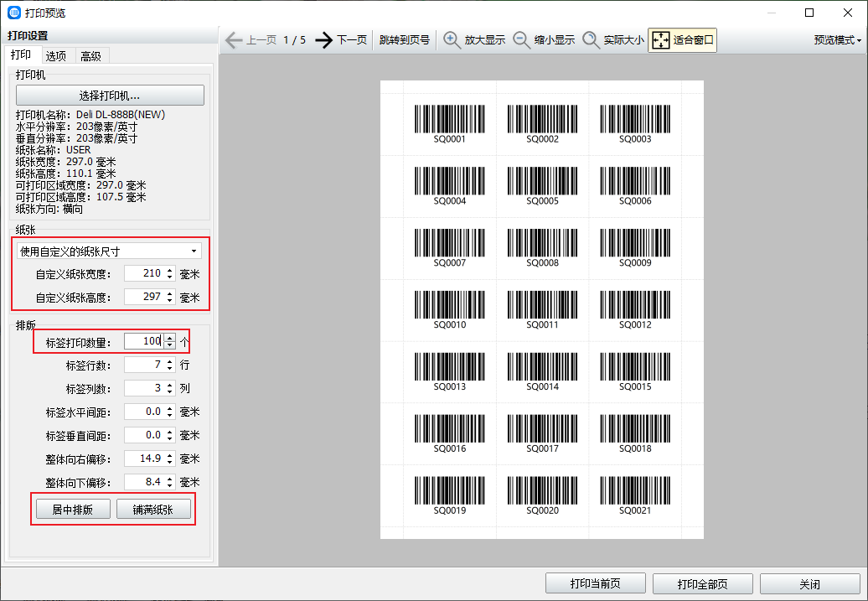The height and width of the screenshot is (601, 868).
Task: Select the SQ0012 barcode label in preview
Action: [x=635, y=309]
